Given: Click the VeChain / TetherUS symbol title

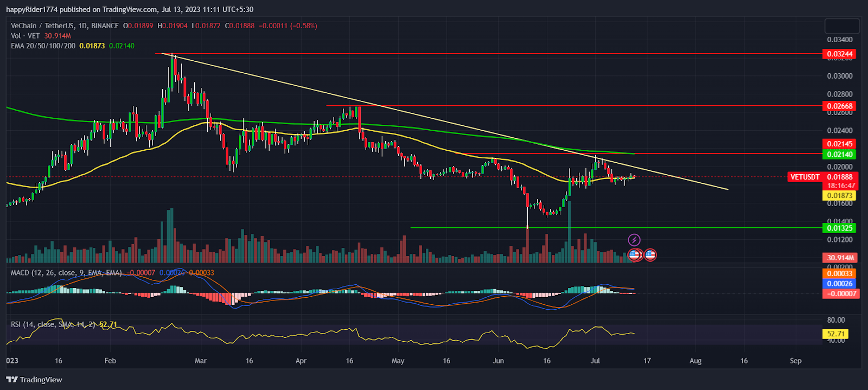Looking at the screenshot, I should (x=65, y=25).
